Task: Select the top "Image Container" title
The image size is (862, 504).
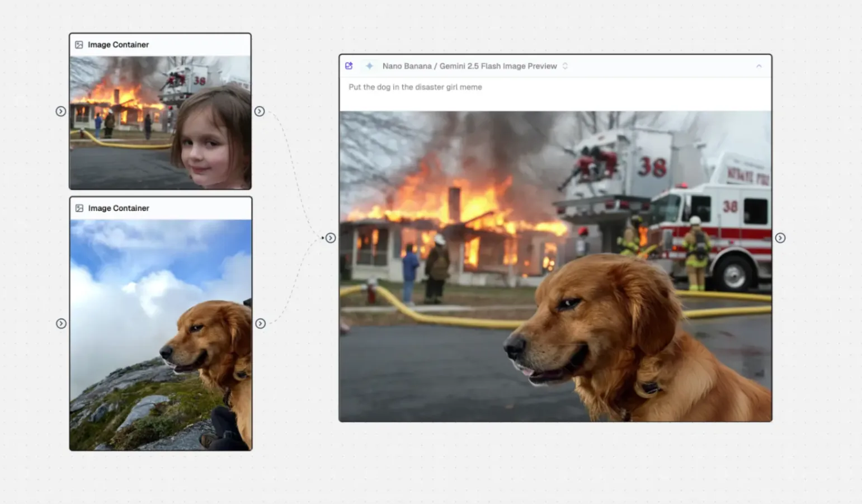Action: point(118,45)
